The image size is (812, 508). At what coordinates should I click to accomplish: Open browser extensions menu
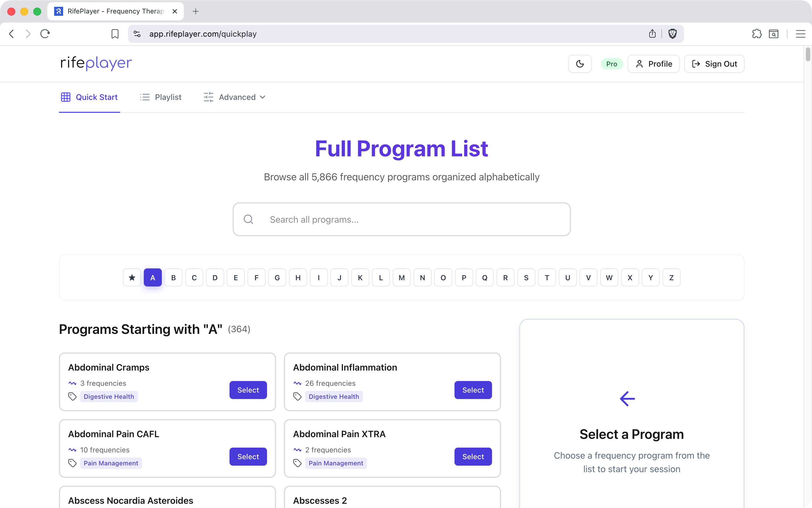tap(757, 34)
